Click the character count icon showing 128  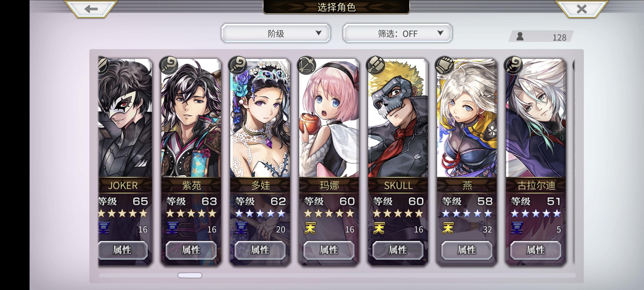pyautogui.click(x=520, y=36)
